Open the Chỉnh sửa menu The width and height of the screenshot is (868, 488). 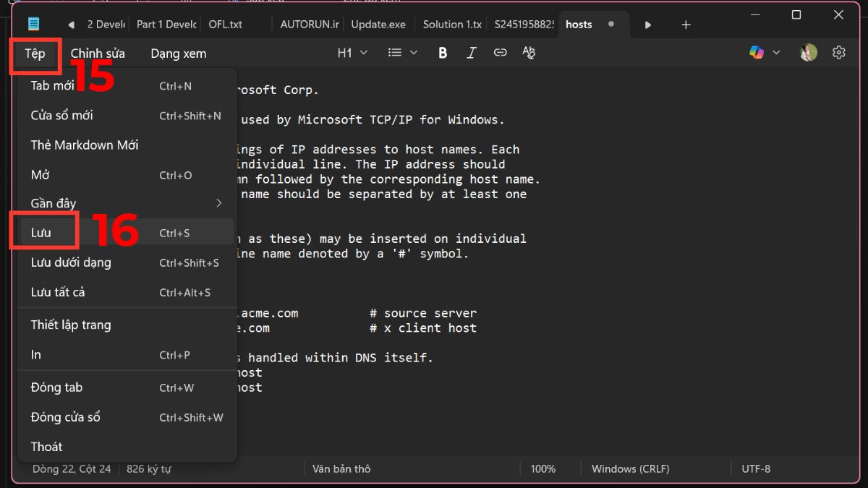(x=98, y=53)
